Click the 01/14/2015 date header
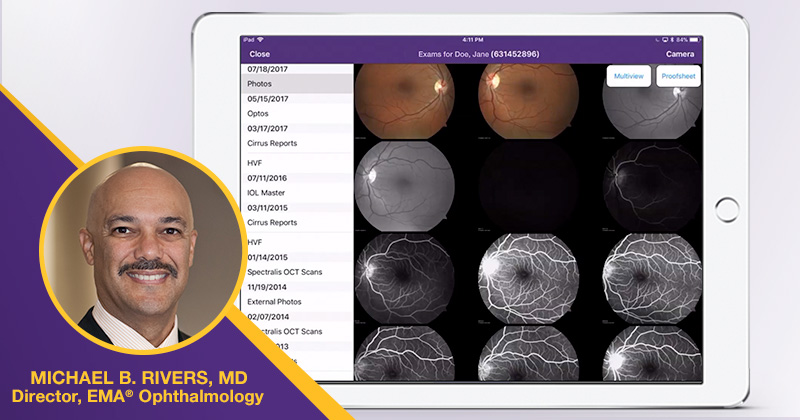Image resolution: width=800 pixels, height=420 pixels. (x=267, y=257)
